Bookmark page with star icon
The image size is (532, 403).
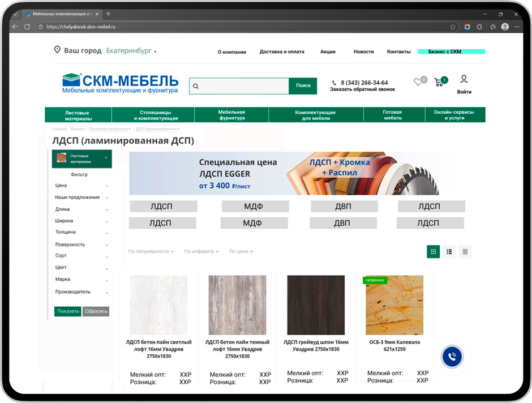click(453, 27)
